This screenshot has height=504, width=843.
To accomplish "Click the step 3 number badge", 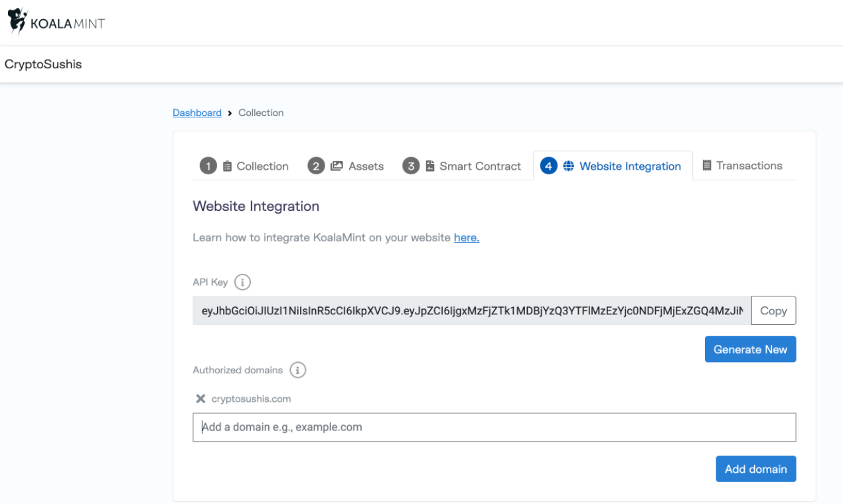I will (x=411, y=166).
